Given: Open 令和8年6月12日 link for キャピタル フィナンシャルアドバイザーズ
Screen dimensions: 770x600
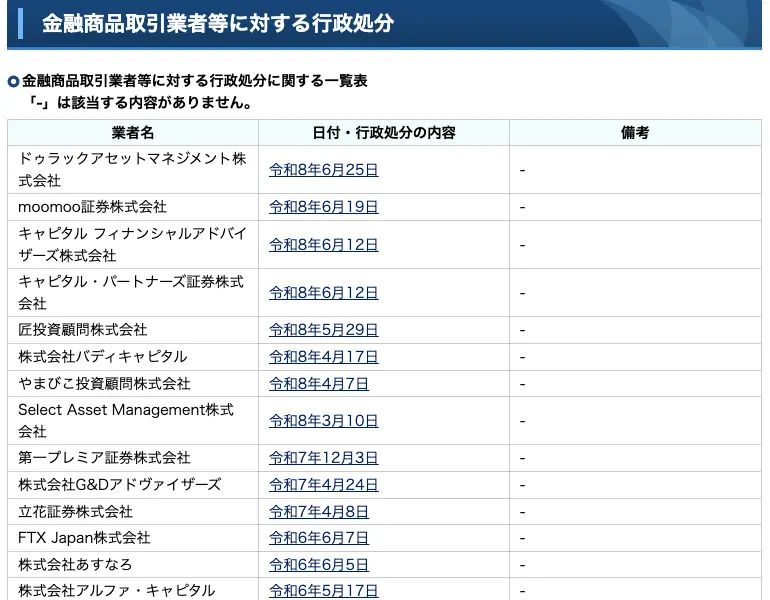Looking at the screenshot, I should 324,245.
